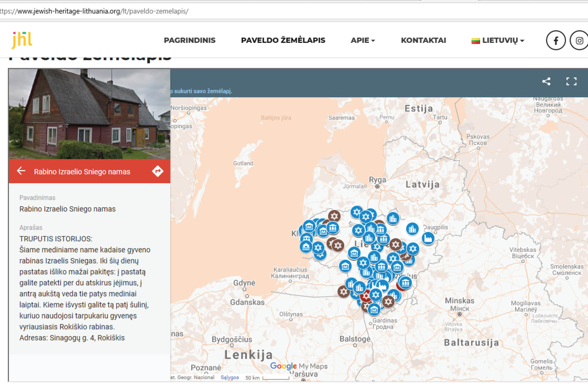Click the Minskas city label on the map
The width and height of the screenshot is (588, 384).
pyautogui.click(x=459, y=301)
